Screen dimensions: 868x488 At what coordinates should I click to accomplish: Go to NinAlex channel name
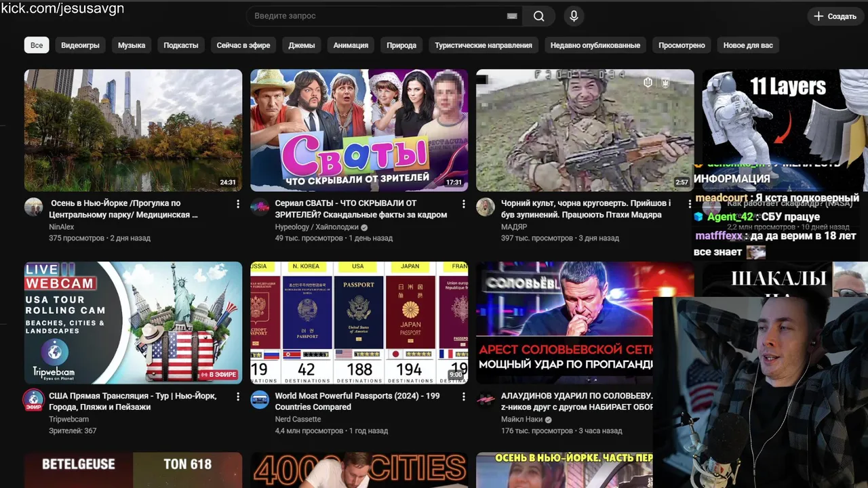(x=62, y=227)
